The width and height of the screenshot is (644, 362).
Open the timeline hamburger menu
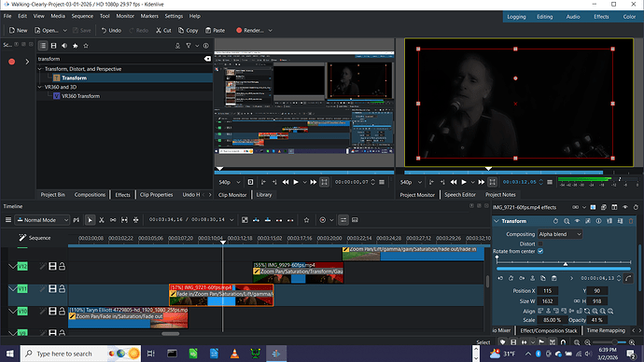pyautogui.click(x=8, y=220)
